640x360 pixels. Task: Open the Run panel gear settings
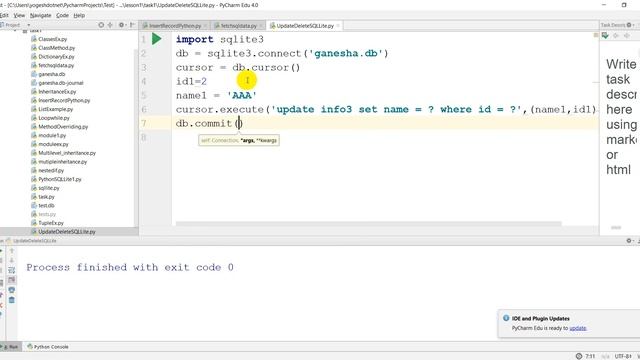(629, 241)
